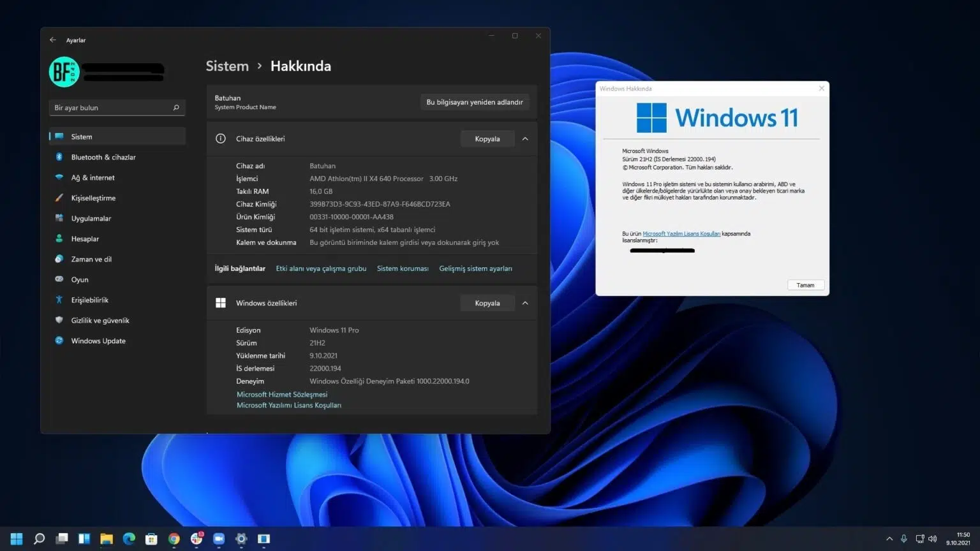This screenshot has height=551, width=980.
Task: Click the Windows 11 Pro edition value
Action: tap(334, 330)
